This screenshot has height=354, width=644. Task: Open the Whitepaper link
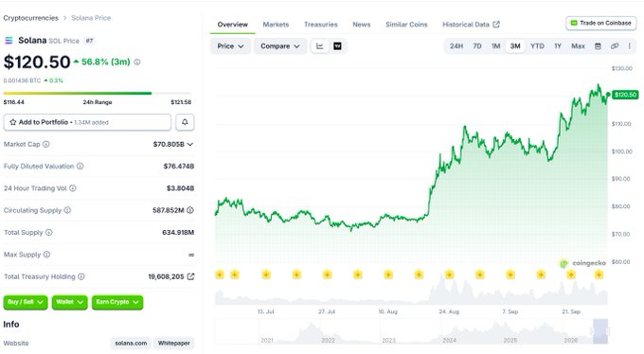(173, 343)
